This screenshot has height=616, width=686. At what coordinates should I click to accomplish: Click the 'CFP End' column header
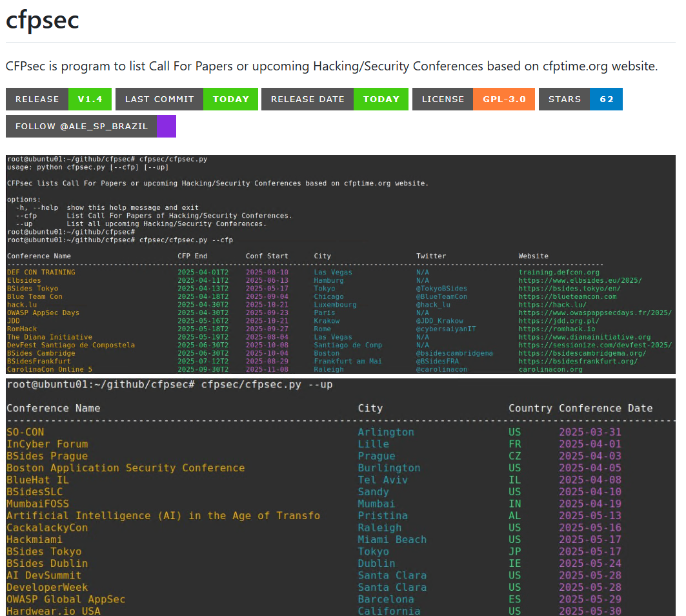[x=192, y=256]
